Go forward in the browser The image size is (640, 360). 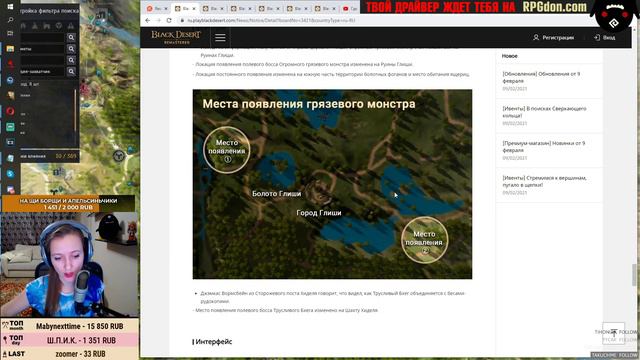pos(158,20)
